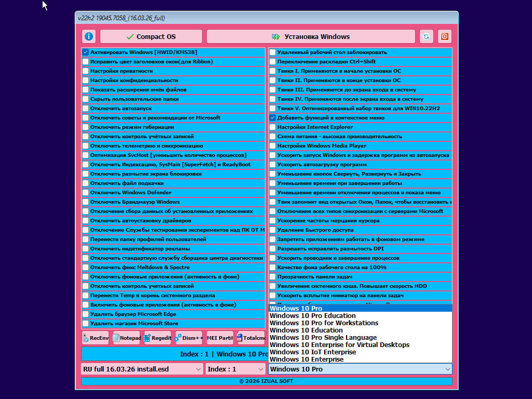The height and width of the screenshot is (399, 532).
Task: Open the Notepad tool button
Action: click(127, 338)
